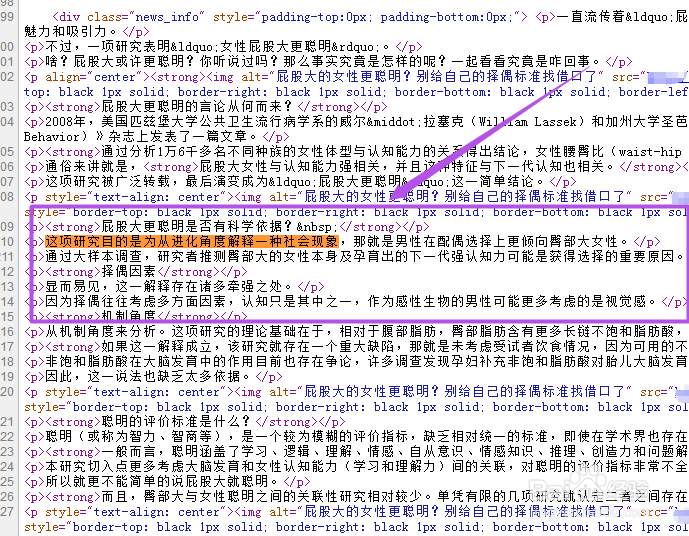This screenshot has height=536, width=689.
Task: Click the line 所以就更不能简单的说屁股大就聪明。
Action: (x=167, y=482)
